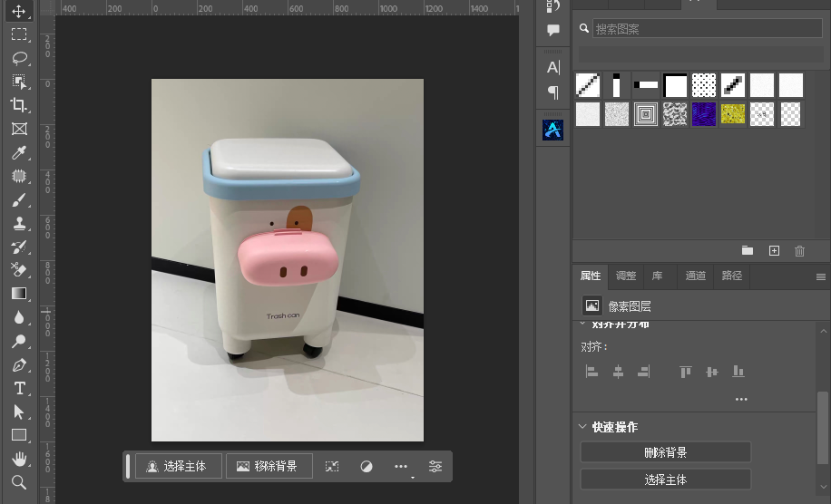Align top edges of layers
The width and height of the screenshot is (831, 504).
(x=686, y=372)
